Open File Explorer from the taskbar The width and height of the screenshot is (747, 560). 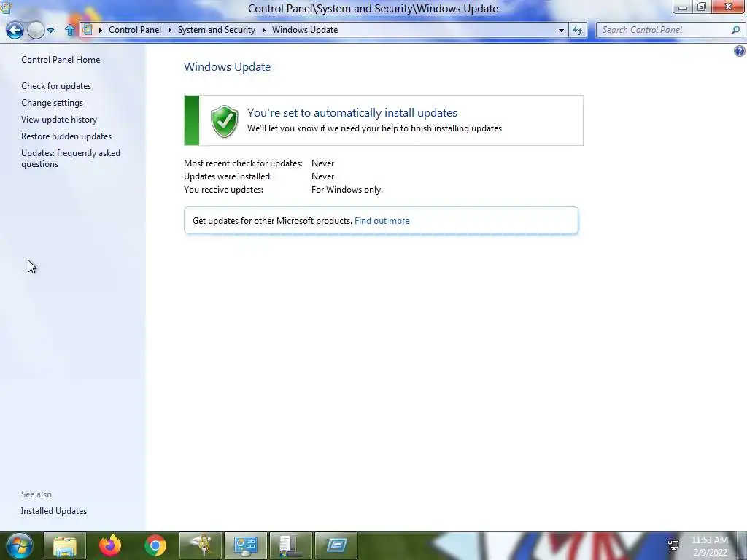click(x=65, y=545)
